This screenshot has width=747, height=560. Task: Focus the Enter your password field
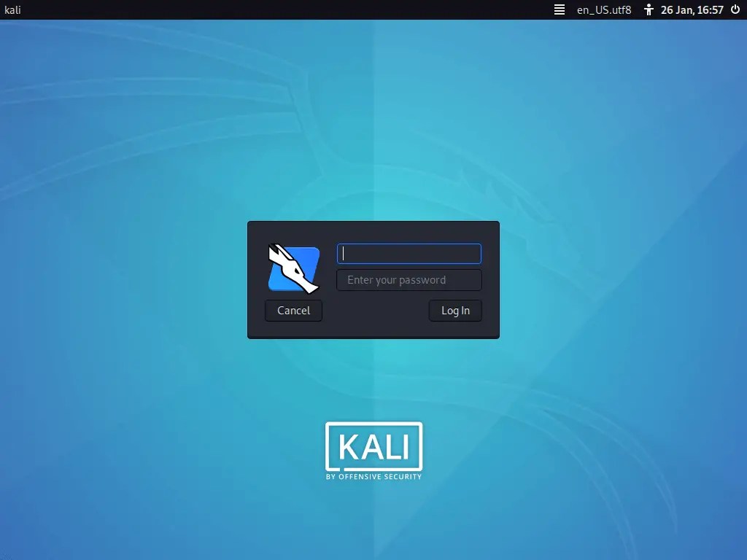(x=409, y=280)
